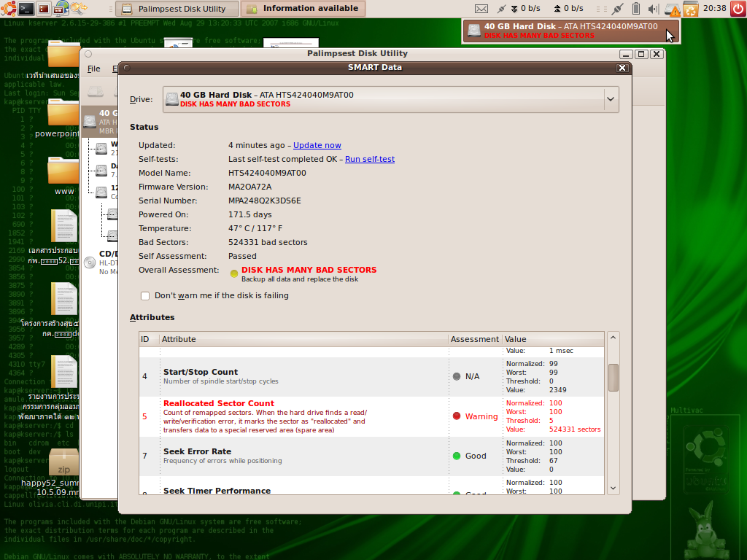Launch the terminal from the top panel
747x560 pixels.
point(26,9)
